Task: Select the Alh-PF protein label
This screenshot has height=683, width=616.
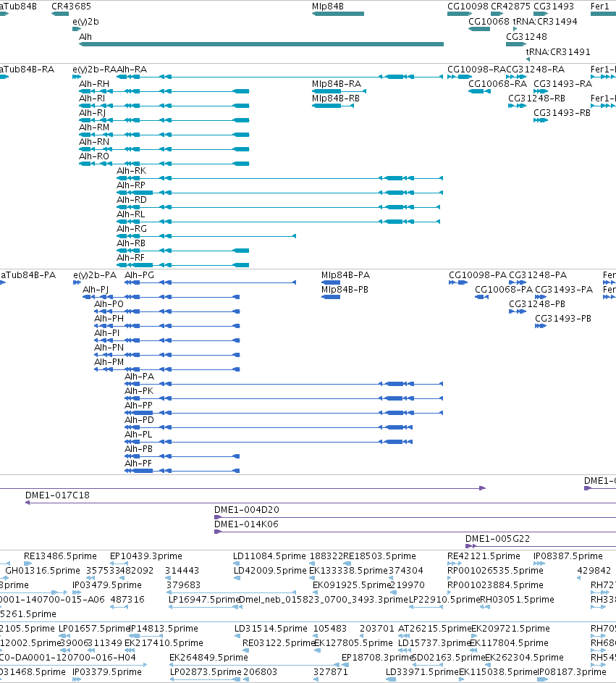Action: (x=138, y=463)
